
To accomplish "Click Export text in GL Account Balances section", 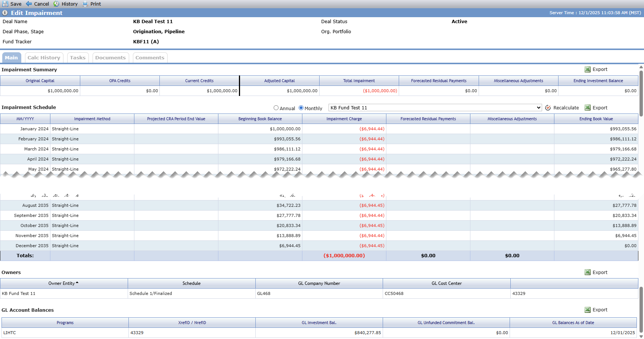I will [600, 310].
